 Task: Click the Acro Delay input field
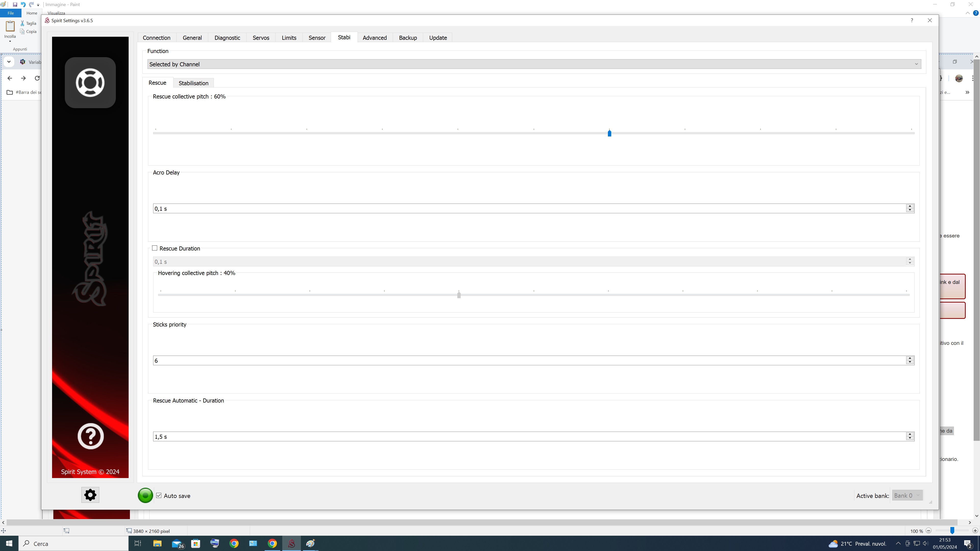click(x=529, y=208)
